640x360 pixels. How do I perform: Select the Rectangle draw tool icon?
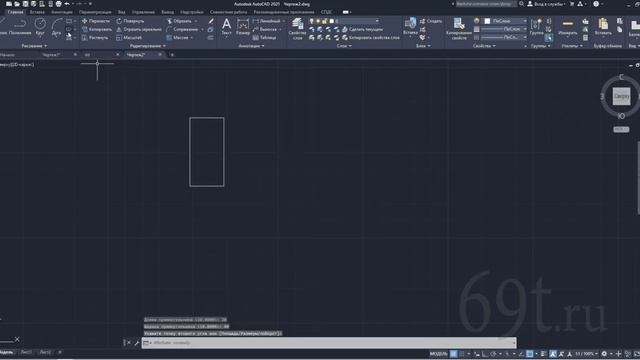click(69, 21)
